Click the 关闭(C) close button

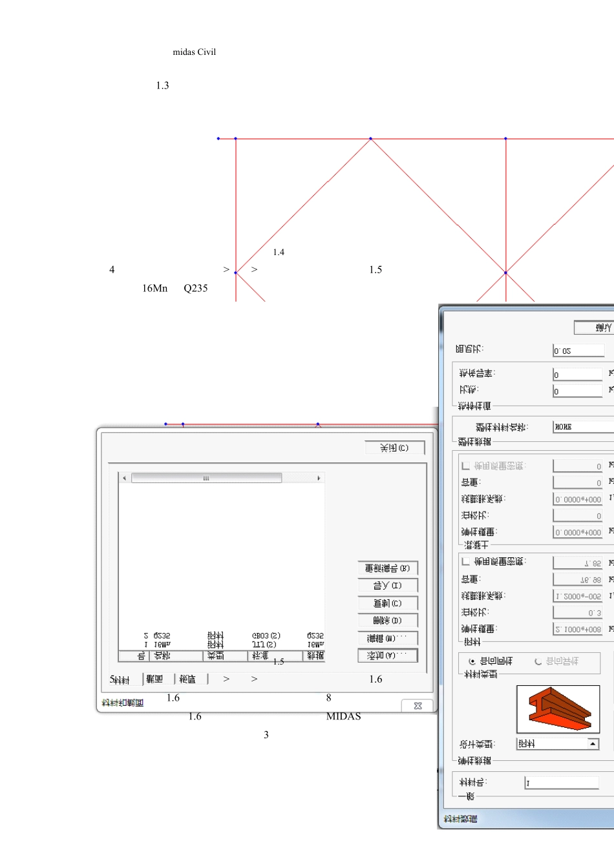pos(394,448)
